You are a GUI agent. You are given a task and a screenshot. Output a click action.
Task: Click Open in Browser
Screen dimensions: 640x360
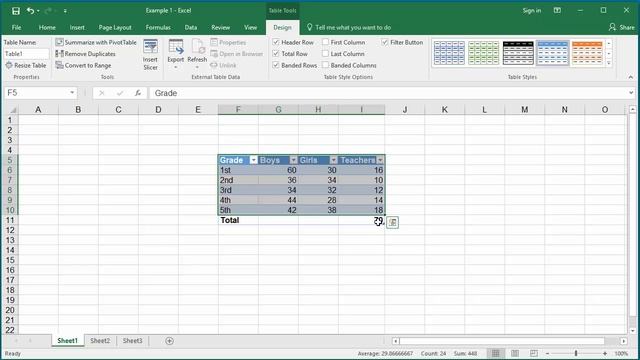tap(237, 53)
